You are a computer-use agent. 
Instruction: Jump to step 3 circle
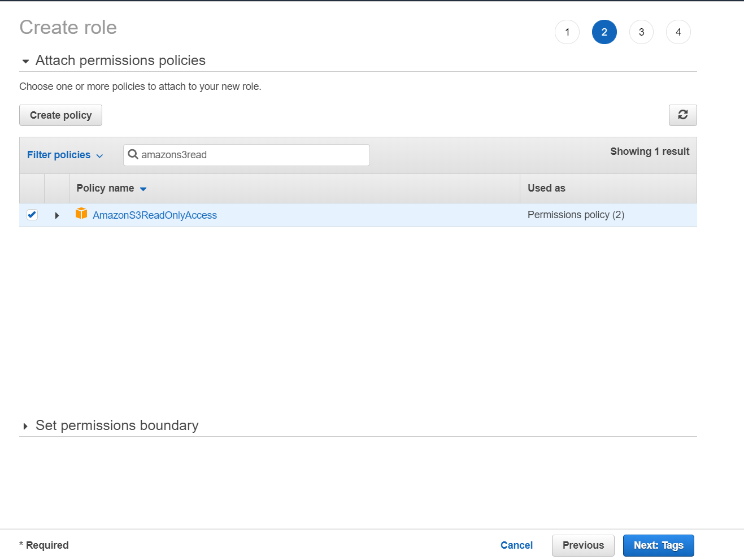tap(641, 32)
